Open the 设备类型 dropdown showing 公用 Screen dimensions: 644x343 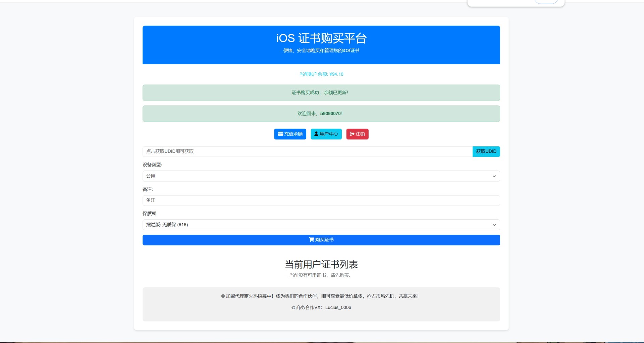point(321,176)
